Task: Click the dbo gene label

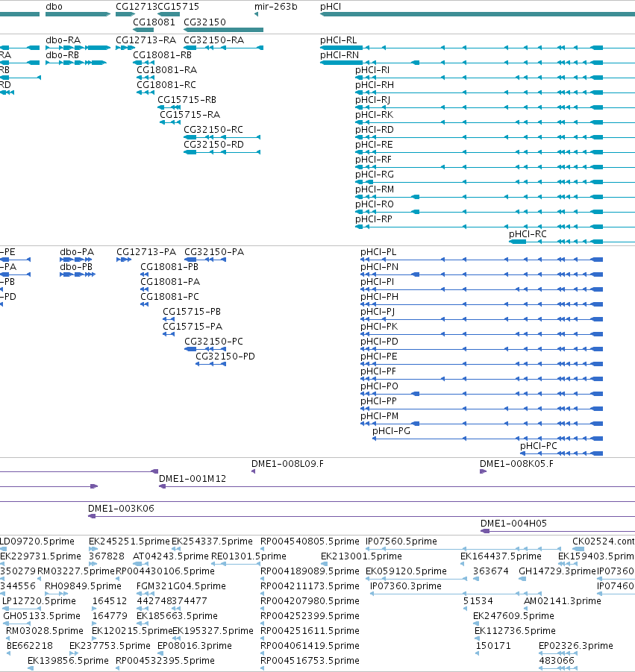Action: (x=54, y=7)
